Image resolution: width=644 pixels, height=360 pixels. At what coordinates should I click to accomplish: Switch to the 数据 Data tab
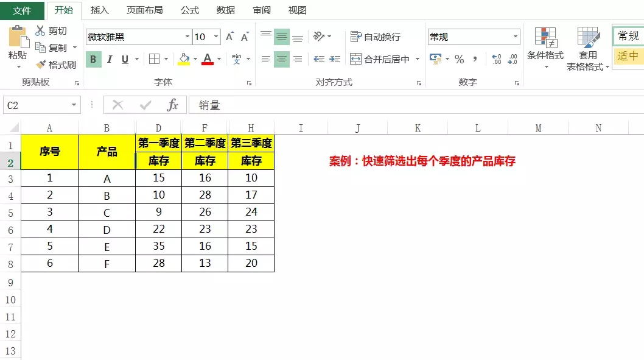pos(225,10)
